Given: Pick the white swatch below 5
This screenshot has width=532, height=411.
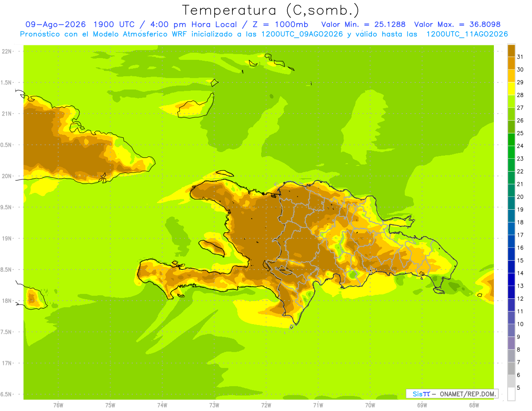Looking at the screenshot, I should point(511,394).
